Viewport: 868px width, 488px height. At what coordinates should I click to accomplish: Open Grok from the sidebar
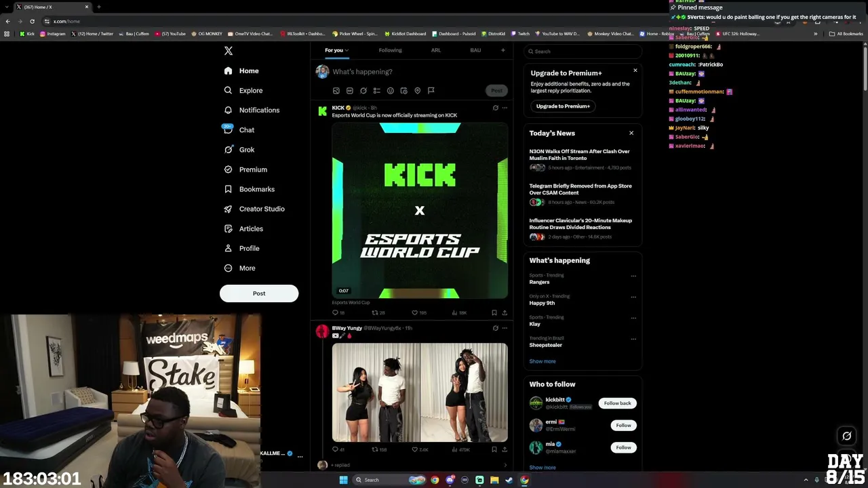pos(239,150)
